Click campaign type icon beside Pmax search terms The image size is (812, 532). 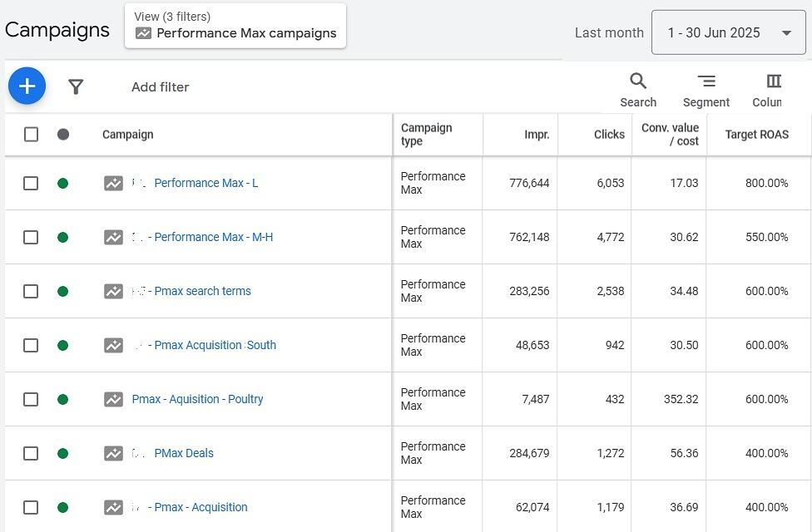pyautogui.click(x=113, y=291)
